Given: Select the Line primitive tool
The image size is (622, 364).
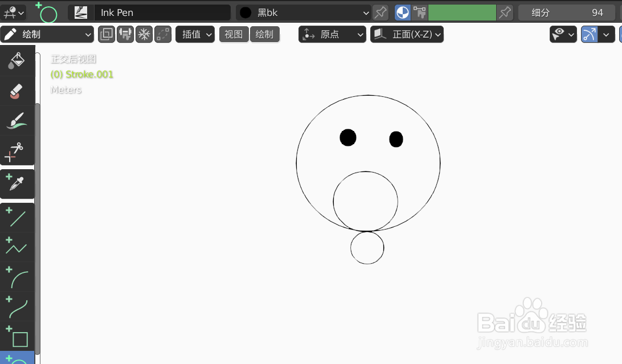Looking at the screenshot, I should 17,218.
